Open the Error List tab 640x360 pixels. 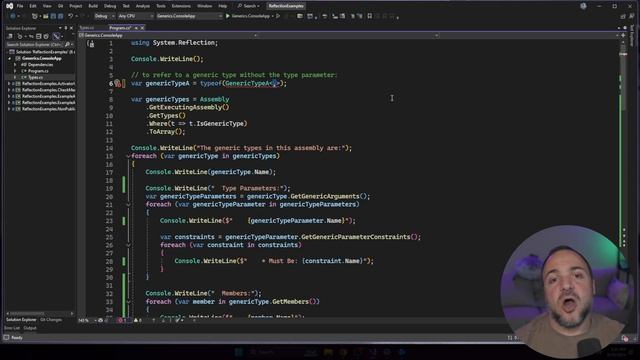click(x=12, y=328)
